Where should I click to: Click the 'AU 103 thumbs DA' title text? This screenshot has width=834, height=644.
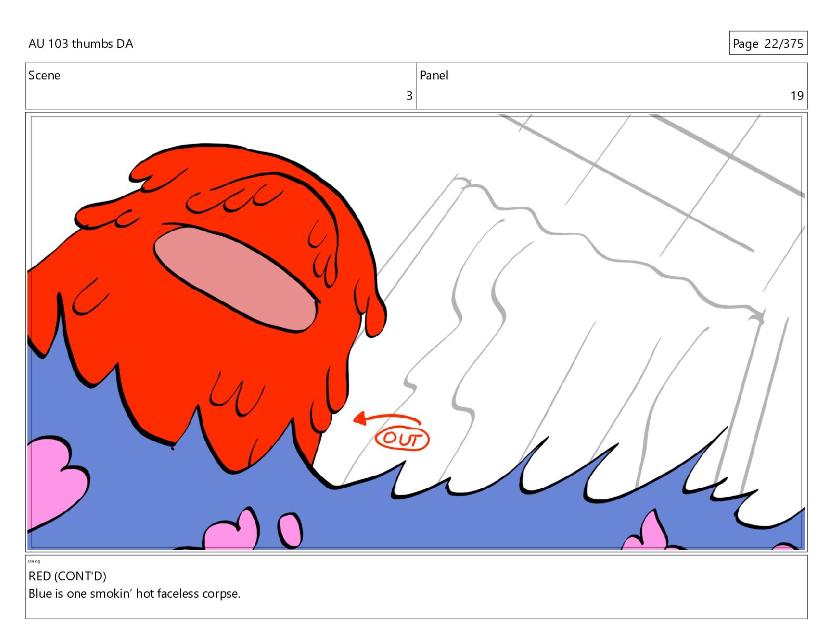(81, 44)
